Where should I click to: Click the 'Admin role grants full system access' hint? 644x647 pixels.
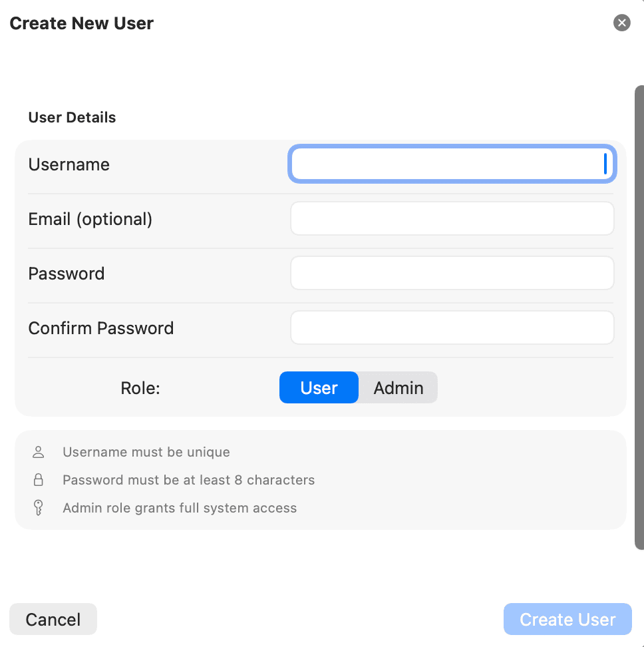click(179, 508)
